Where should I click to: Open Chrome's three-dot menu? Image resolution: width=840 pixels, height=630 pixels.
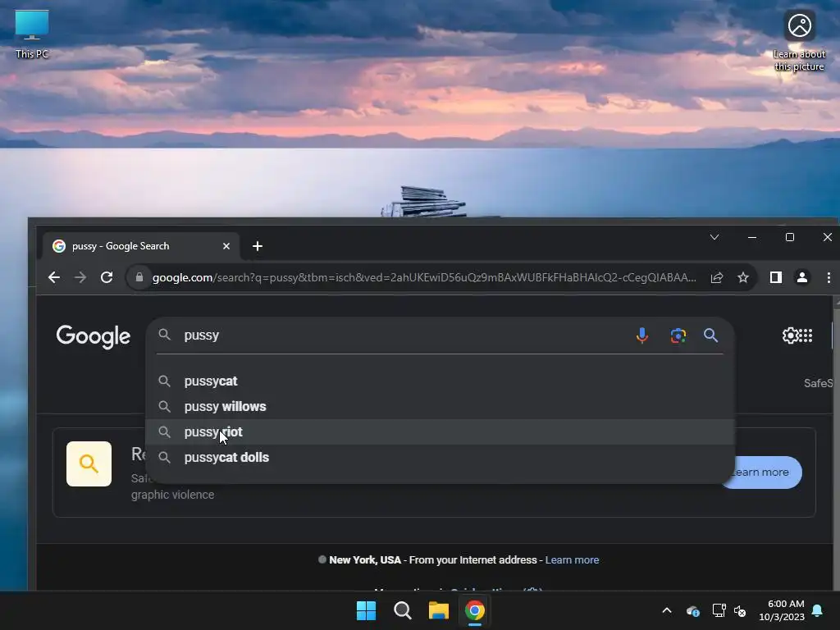[829, 277]
